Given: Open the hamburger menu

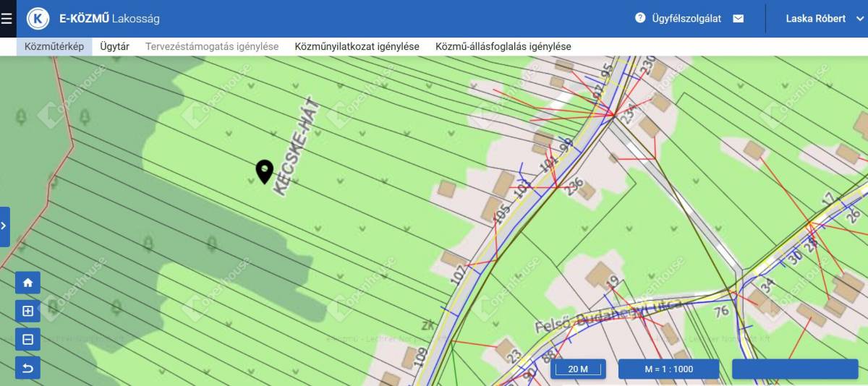Looking at the screenshot, I should (x=7, y=19).
